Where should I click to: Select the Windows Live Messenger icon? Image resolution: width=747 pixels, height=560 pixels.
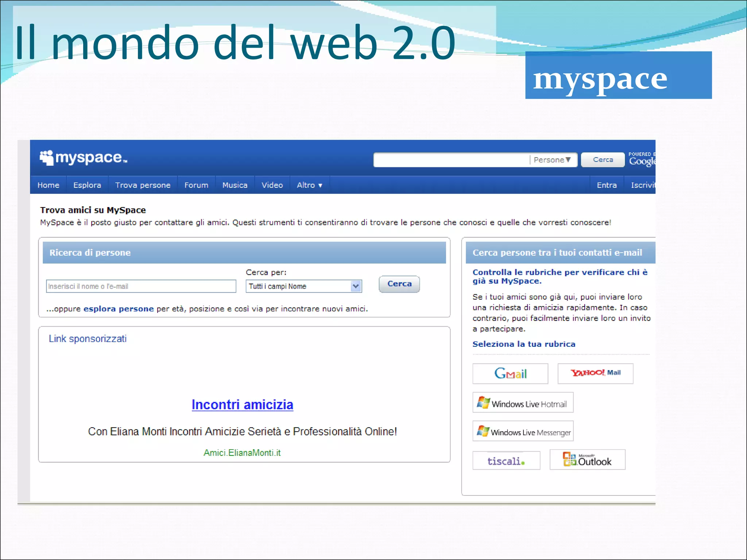(x=523, y=431)
